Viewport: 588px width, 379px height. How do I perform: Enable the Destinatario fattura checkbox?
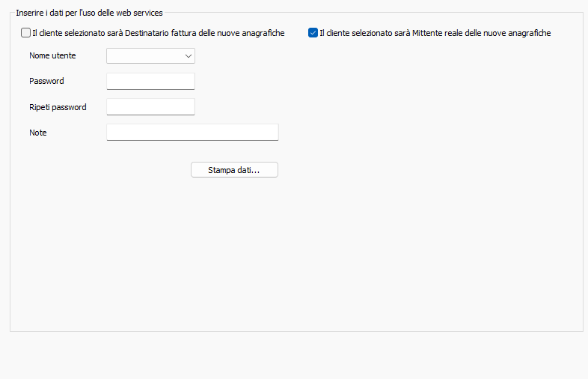point(26,33)
